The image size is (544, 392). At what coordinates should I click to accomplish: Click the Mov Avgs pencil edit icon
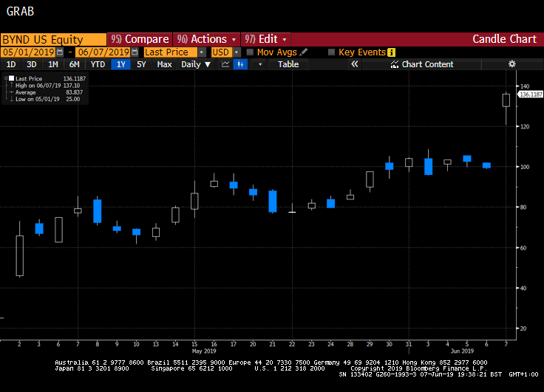tap(303, 52)
